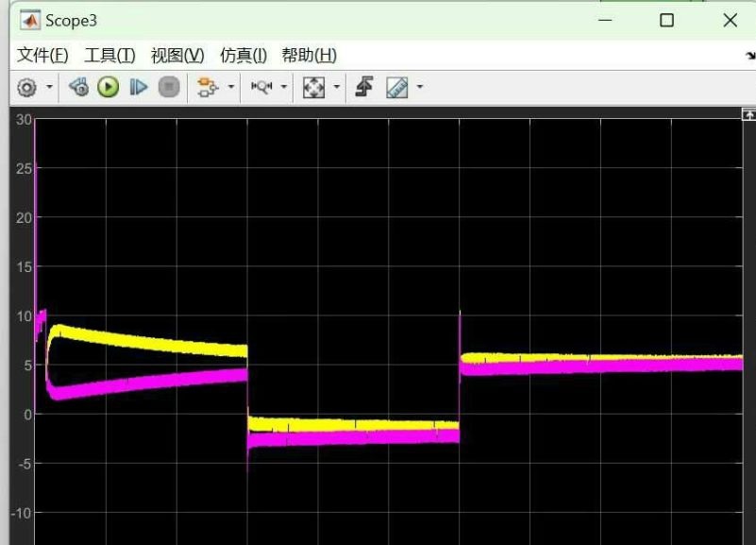Click the Scope3 title text

(x=72, y=21)
